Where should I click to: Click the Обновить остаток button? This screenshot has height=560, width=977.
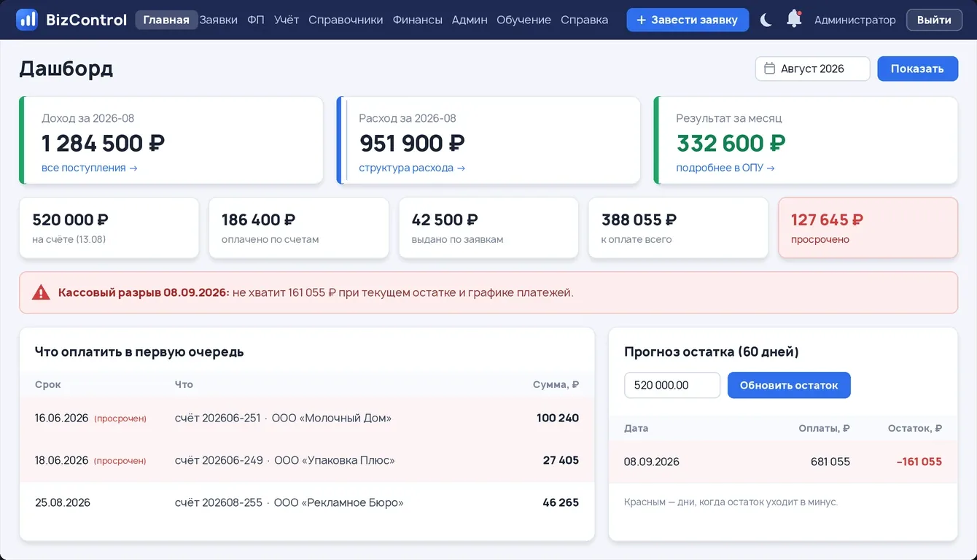click(x=789, y=385)
